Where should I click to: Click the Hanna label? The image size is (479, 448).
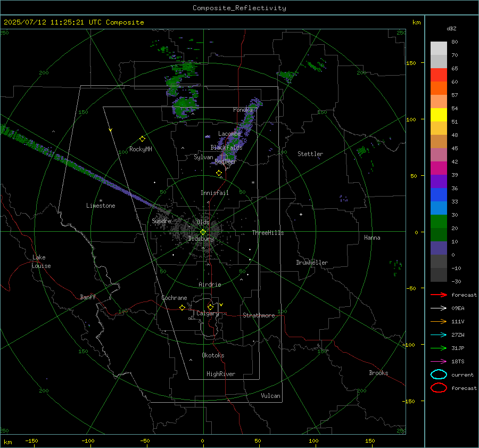click(x=372, y=238)
